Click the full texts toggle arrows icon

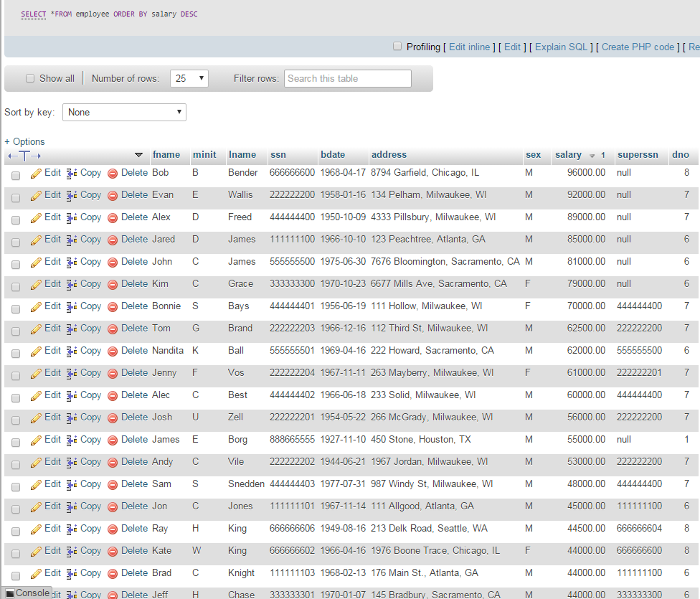(24, 156)
